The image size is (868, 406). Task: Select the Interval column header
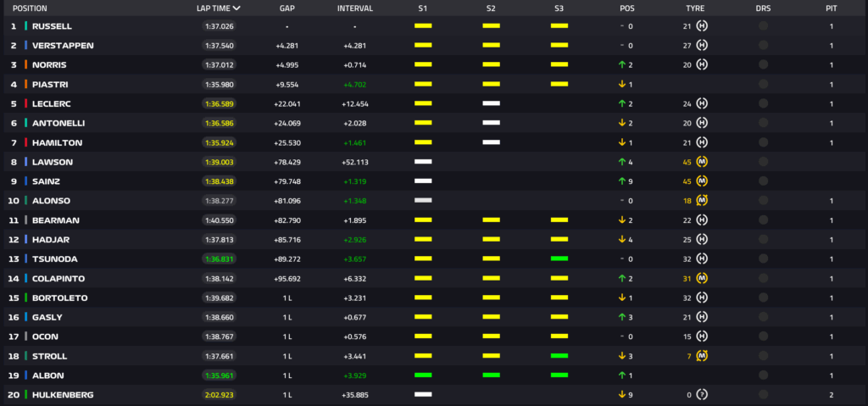pos(355,8)
